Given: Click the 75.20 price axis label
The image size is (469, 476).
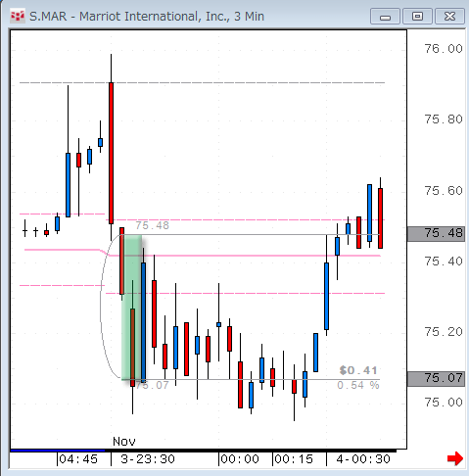Looking at the screenshot, I should coord(444,332).
